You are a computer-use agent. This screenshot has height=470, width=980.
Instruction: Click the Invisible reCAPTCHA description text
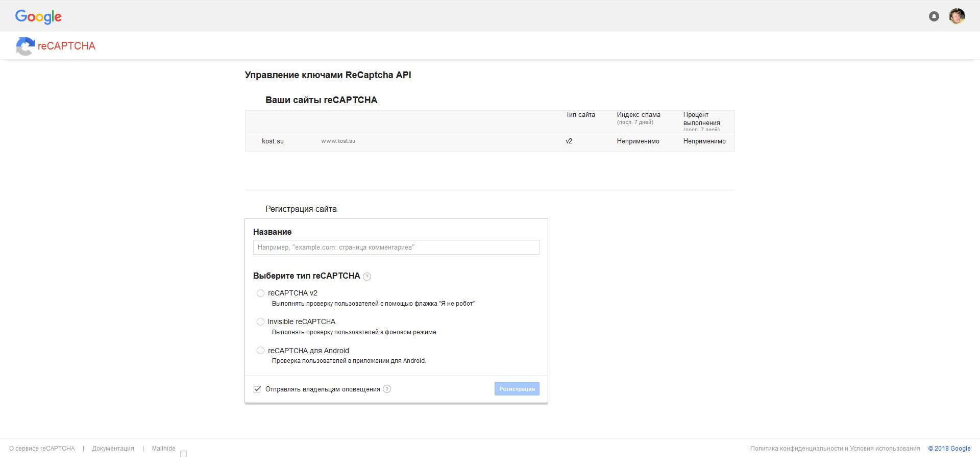coord(354,332)
